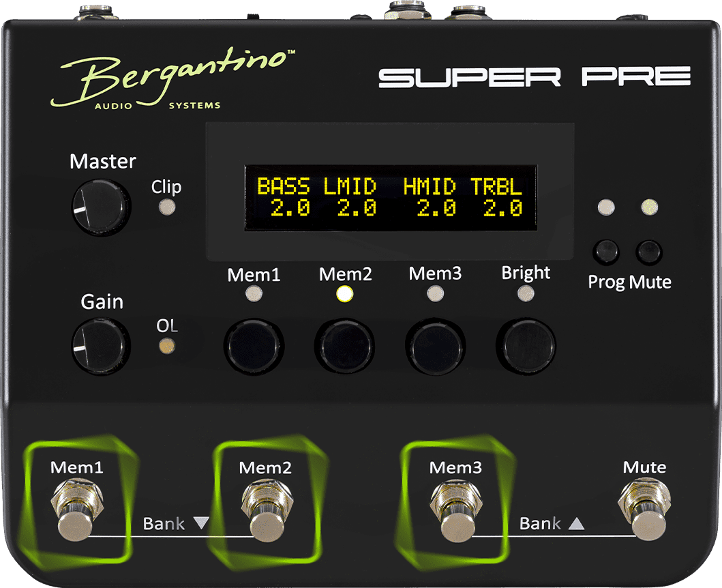Click the Master label text

click(x=103, y=162)
